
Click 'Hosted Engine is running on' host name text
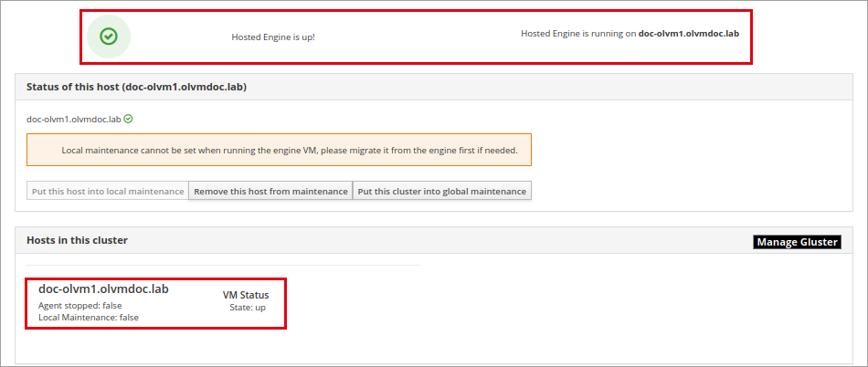point(689,33)
